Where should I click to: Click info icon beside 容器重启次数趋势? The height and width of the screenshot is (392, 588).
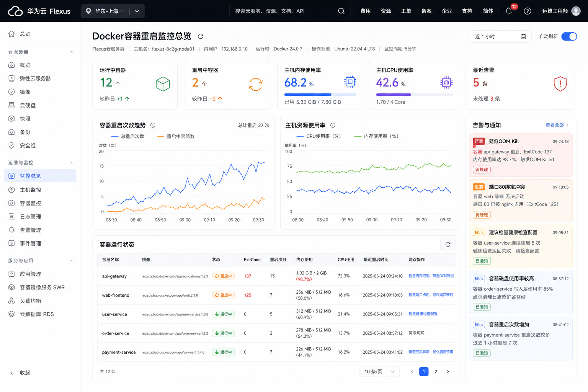coord(153,125)
